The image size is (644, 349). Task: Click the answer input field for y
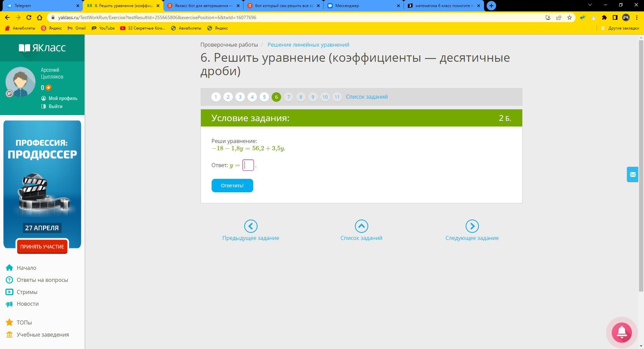(248, 165)
